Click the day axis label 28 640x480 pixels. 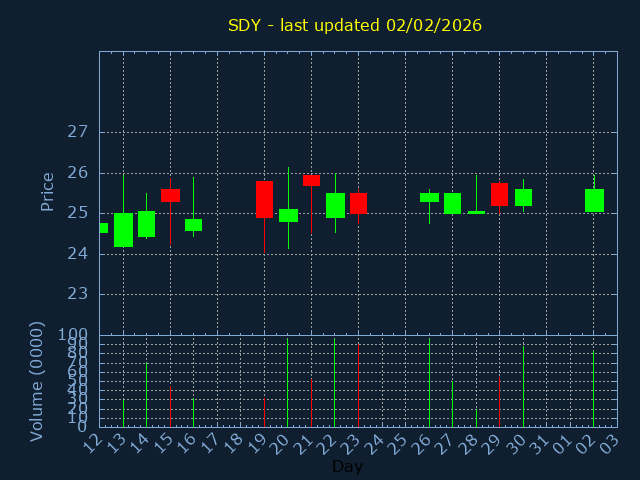point(469,444)
